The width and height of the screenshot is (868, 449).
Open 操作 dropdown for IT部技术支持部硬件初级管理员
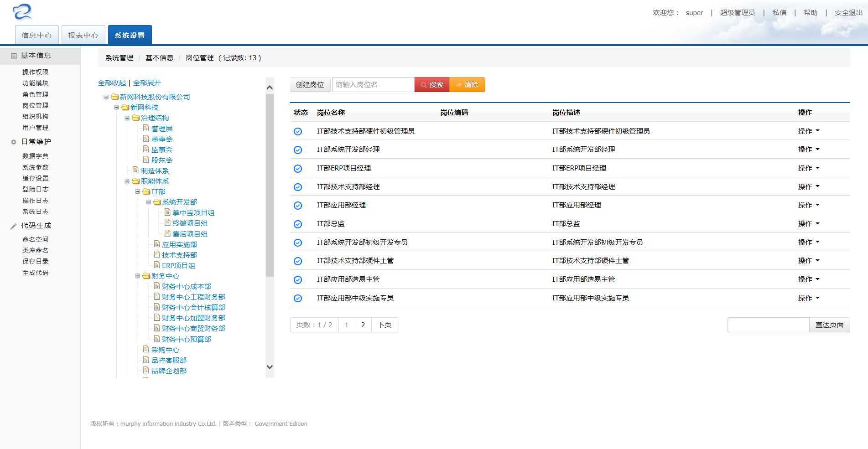click(x=809, y=131)
